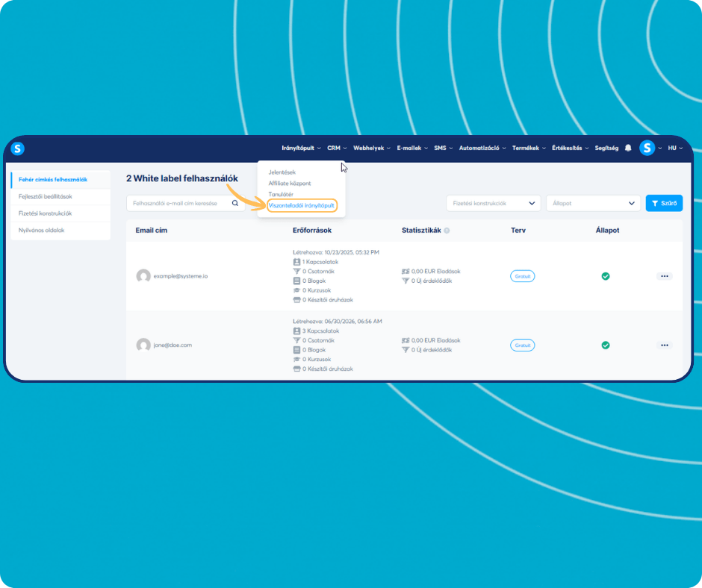
Task: Click store icon in example@systeme.io Készítői áruházak row
Action: [x=296, y=300]
